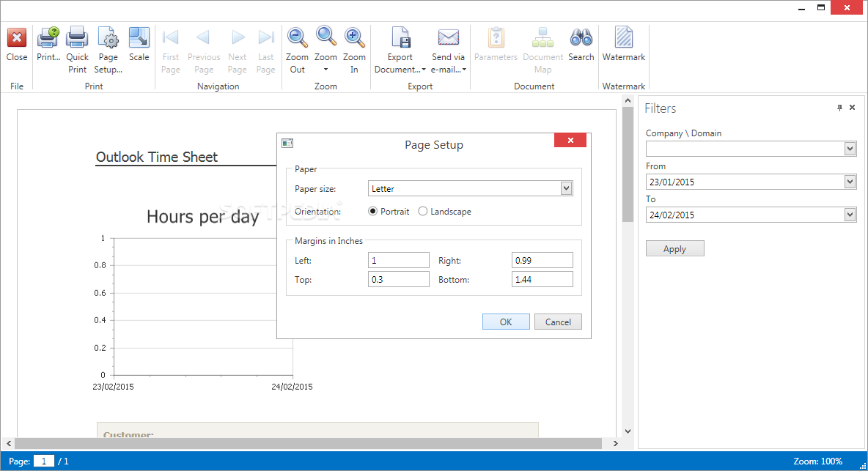Click the Zoom In magnifier
This screenshot has height=471, width=868.
[x=354, y=37]
